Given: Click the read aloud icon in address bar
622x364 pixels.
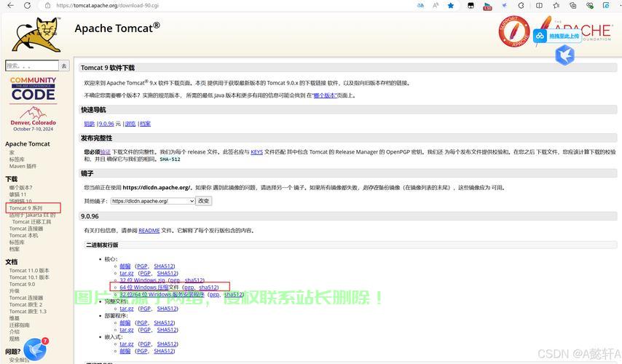Looking at the screenshot, I should click(x=436, y=6).
